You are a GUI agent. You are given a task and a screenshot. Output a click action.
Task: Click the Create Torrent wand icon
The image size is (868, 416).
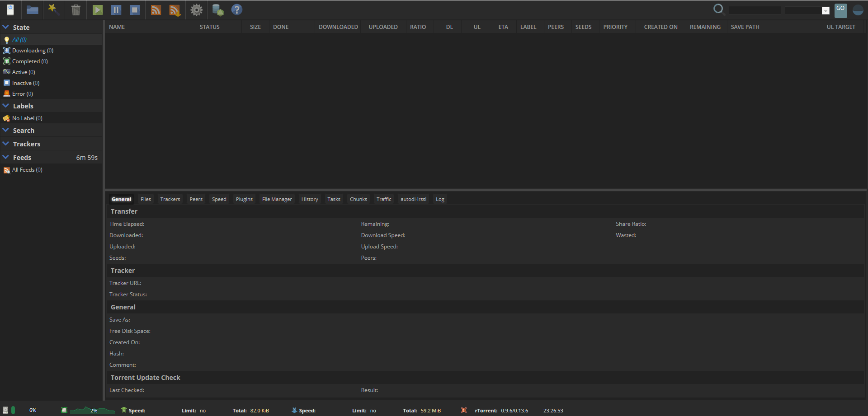54,9
